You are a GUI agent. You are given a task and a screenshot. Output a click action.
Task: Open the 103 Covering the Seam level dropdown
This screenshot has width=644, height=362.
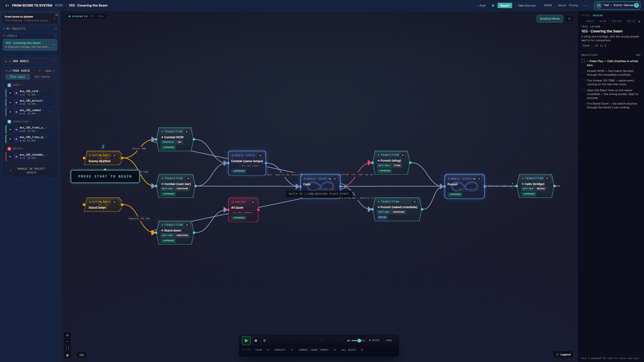pyautogui.click(x=54, y=45)
